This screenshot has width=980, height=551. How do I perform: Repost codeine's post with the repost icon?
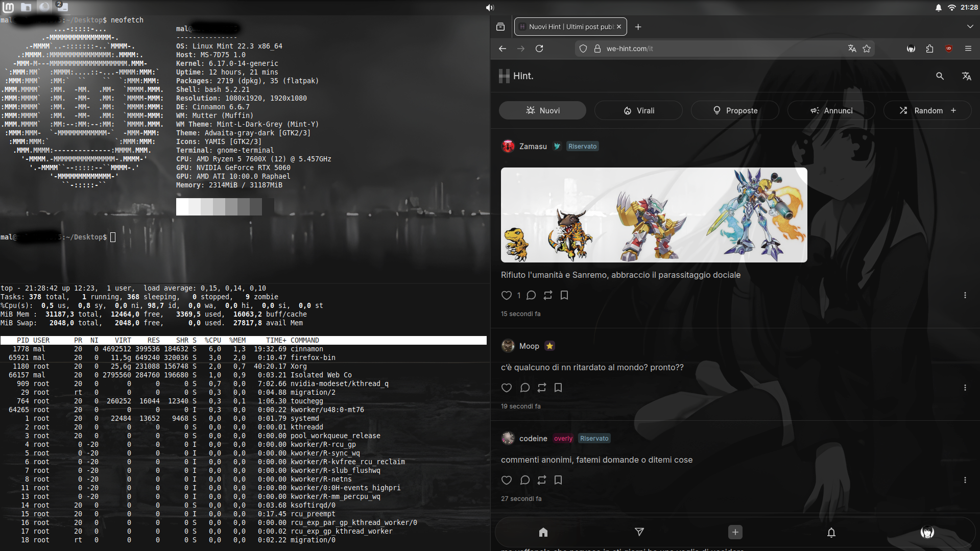click(541, 480)
